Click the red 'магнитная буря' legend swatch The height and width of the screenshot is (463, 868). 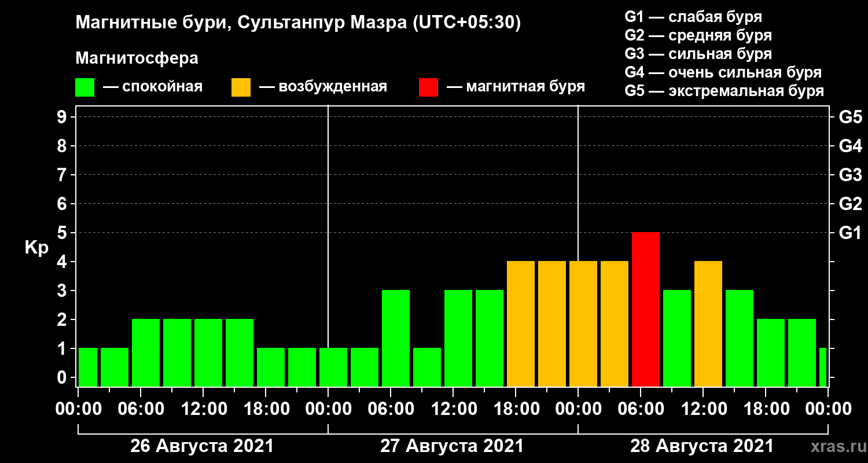(x=428, y=87)
